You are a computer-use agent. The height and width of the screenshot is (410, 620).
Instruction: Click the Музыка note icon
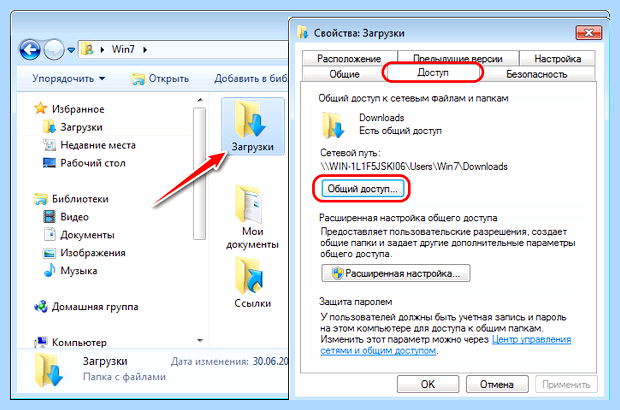pos(49,270)
